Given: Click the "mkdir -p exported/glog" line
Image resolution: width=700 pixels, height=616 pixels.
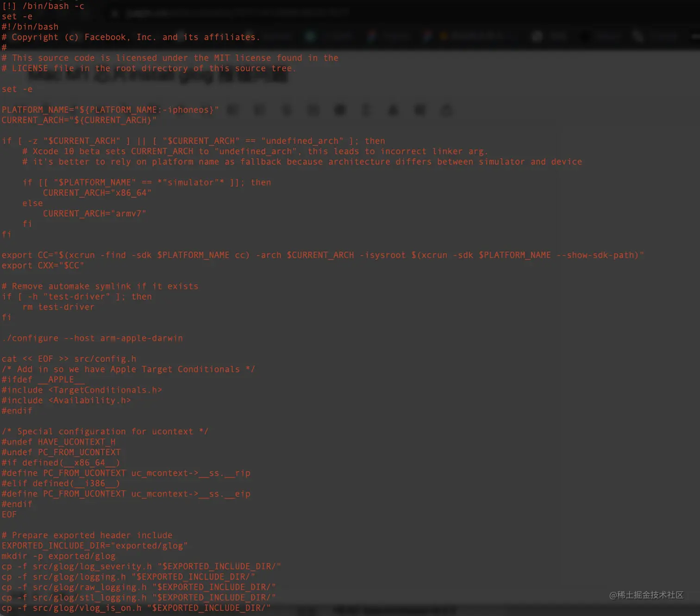Looking at the screenshot, I should pos(58,556).
